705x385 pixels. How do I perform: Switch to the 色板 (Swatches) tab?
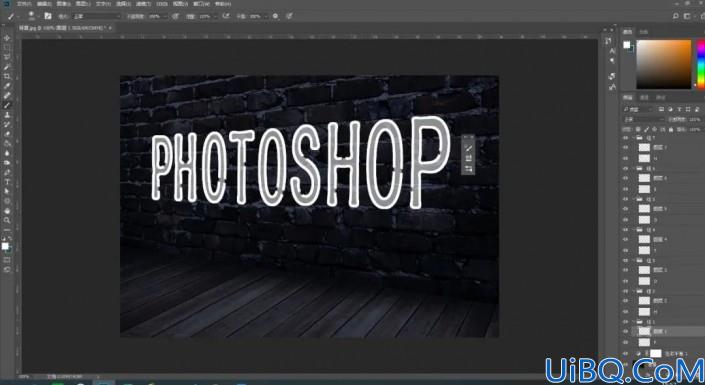644,32
